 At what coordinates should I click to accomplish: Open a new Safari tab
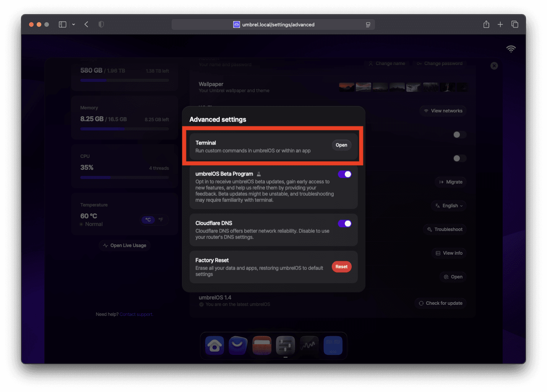point(500,24)
